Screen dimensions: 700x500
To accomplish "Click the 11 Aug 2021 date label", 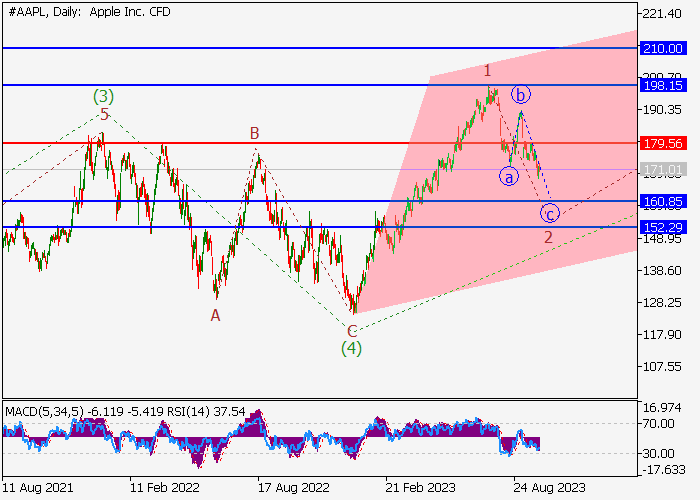I will [38, 488].
